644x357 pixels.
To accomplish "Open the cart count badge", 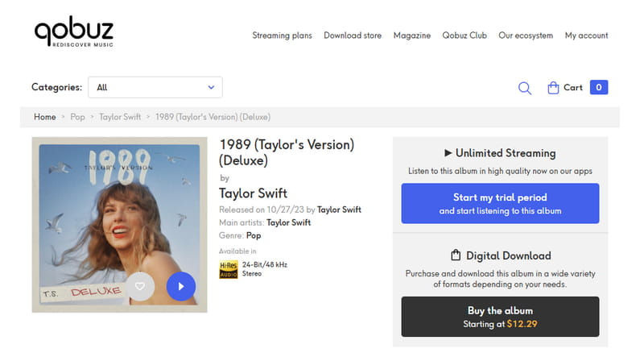I will [599, 87].
